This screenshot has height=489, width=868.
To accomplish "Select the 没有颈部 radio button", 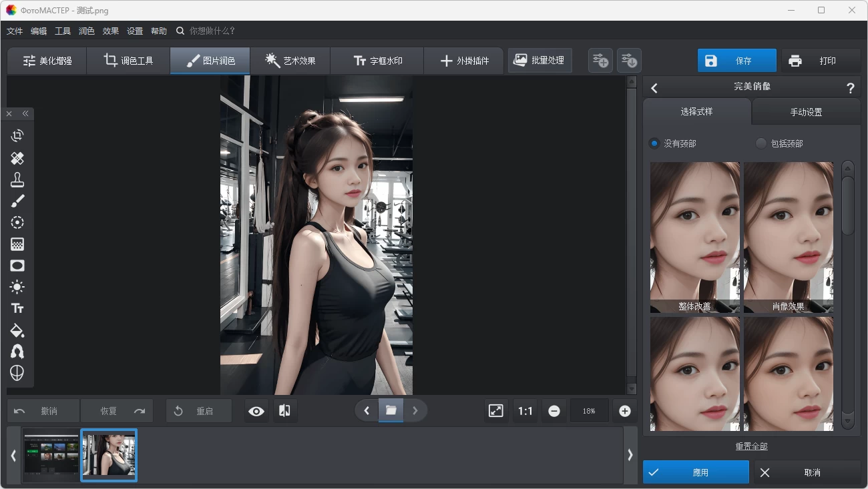I will point(654,143).
